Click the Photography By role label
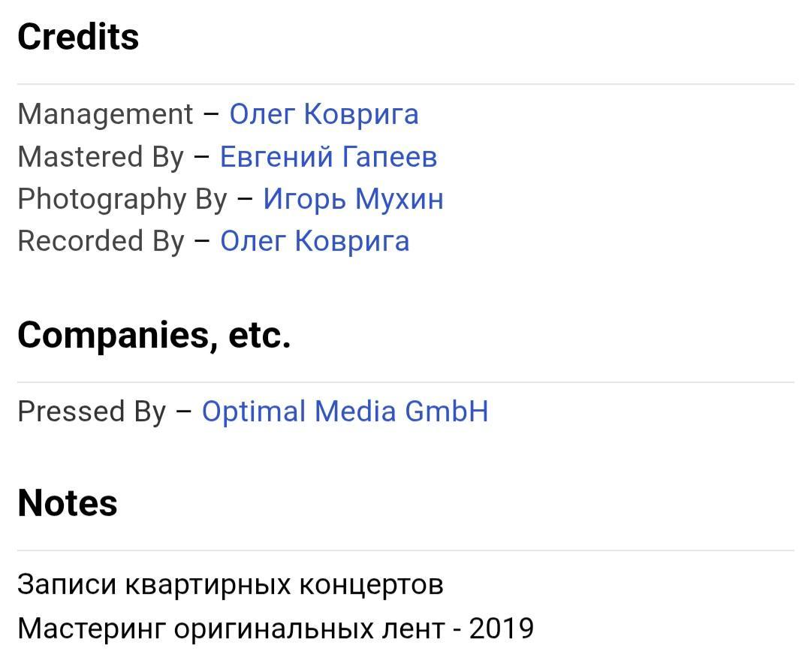Image resolution: width=811 pixels, height=672 pixels. (x=122, y=199)
